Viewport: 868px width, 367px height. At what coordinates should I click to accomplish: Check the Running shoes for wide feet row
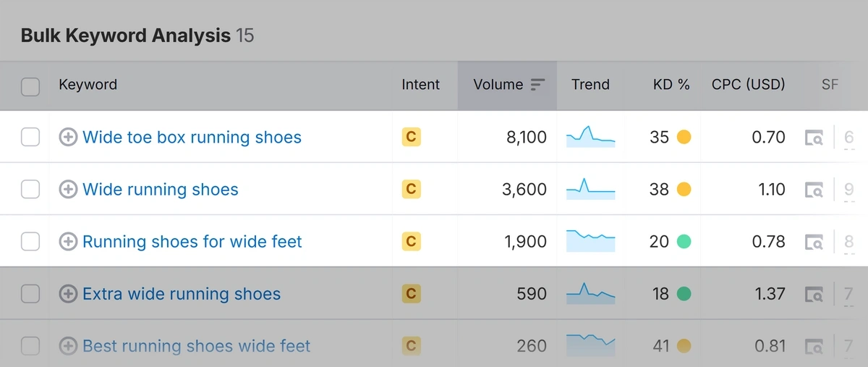click(x=30, y=241)
